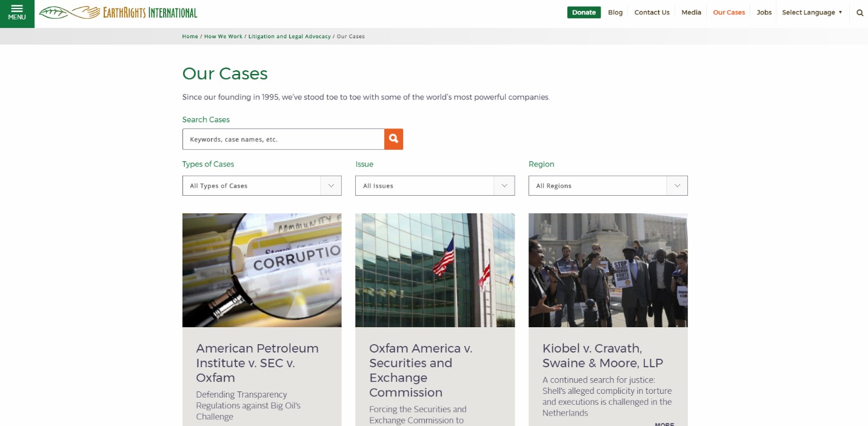Open the green hamburger MENU button
Image resolution: width=868 pixels, height=426 pixels.
pos(17,13)
